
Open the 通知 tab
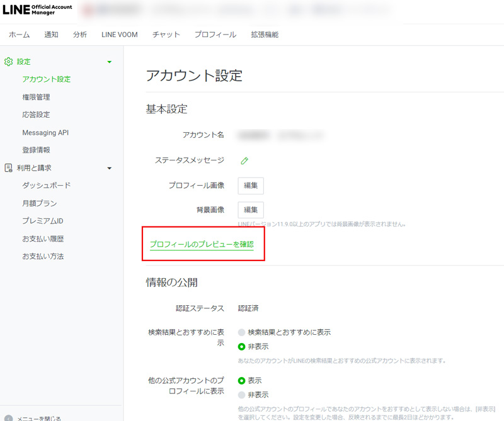click(51, 35)
